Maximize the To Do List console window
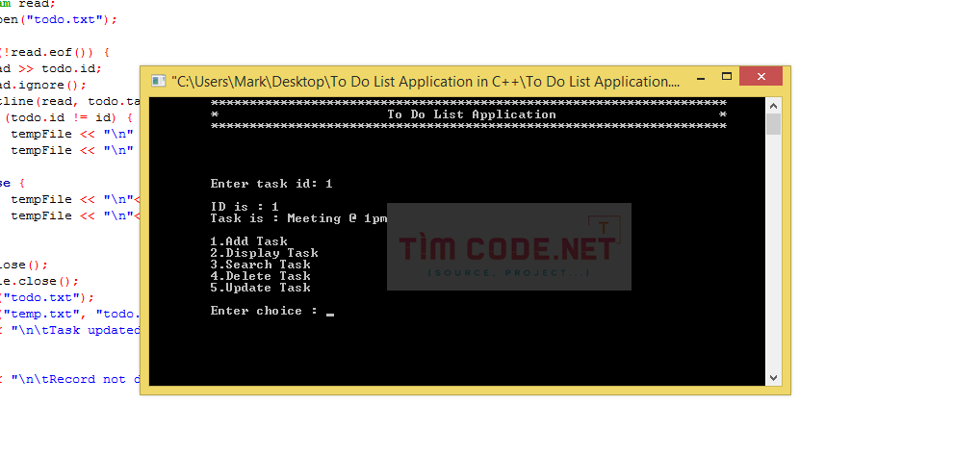Viewport: 980px width, 455px height. pyautogui.click(x=726, y=77)
